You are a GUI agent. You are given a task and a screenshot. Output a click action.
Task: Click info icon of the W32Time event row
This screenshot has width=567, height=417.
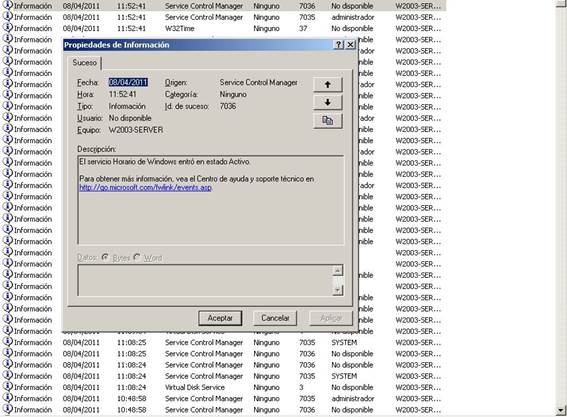[8, 28]
